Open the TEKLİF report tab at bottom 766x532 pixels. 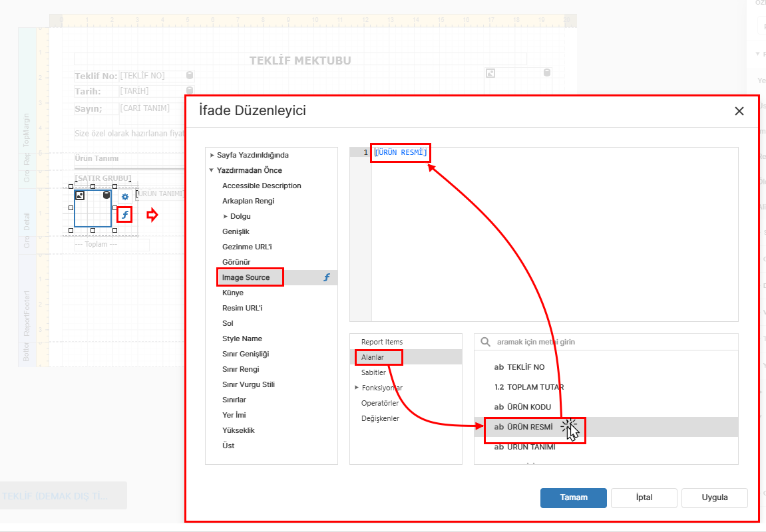pos(63,496)
